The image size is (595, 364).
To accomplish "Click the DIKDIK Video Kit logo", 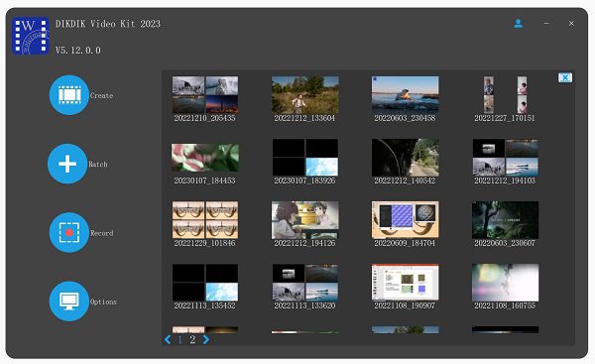I will point(31,36).
